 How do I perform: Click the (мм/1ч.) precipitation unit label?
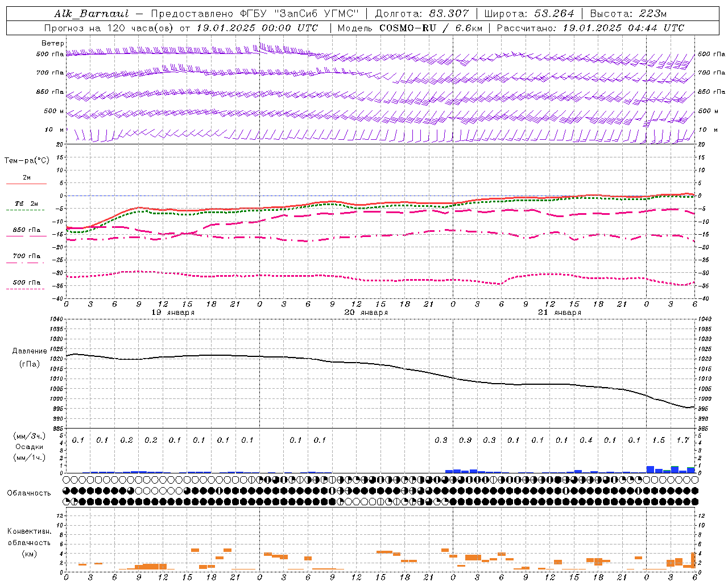tap(30, 458)
